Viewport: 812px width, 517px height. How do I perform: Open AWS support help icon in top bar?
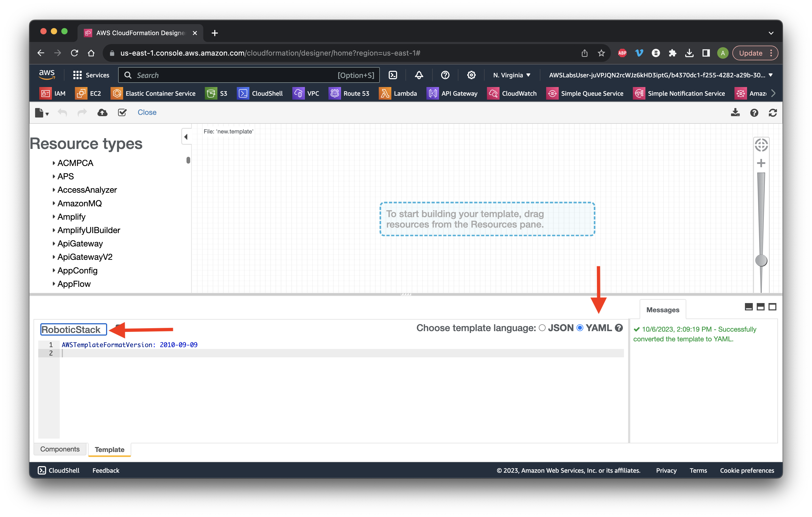[x=445, y=75]
